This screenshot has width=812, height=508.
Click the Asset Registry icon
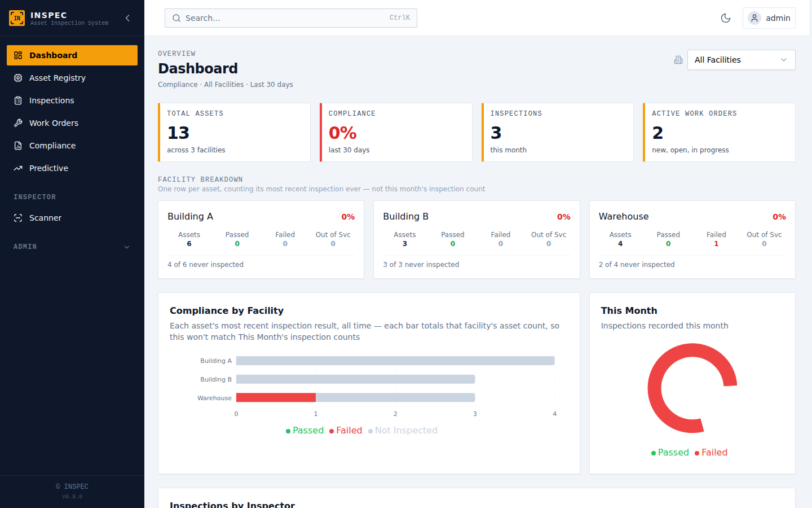[x=18, y=78]
